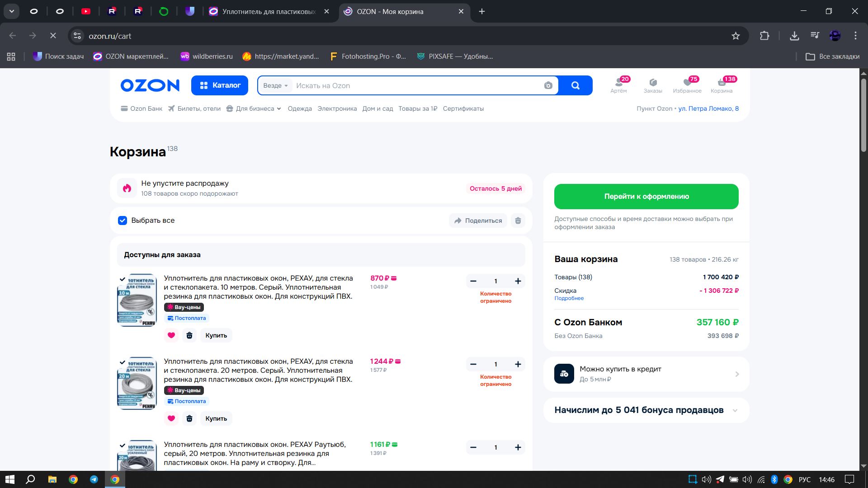The height and width of the screenshot is (488, 868).
Task: Delete selected items with the top trash icon
Action: [518, 221]
